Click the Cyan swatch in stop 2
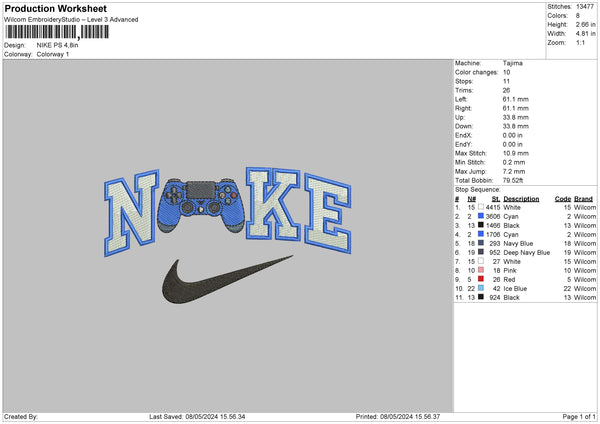The height and width of the screenshot is (424, 600). tap(481, 216)
